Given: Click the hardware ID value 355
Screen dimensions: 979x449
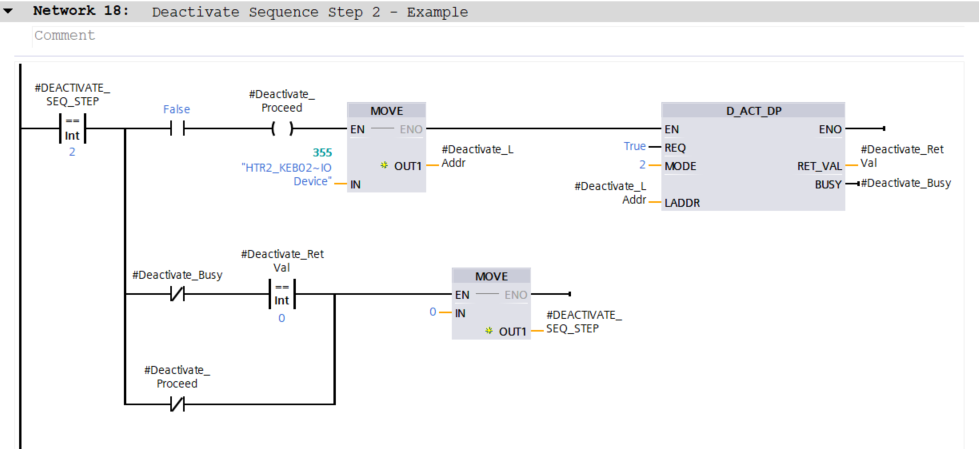Looking at the screenshot, I should [322, 152].
